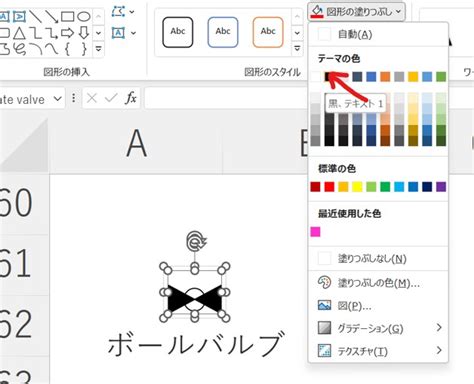The width and height of the screenshot is (474, 384).
Task: Choose the line arrow shape
Action: click(x=51, y=16)
